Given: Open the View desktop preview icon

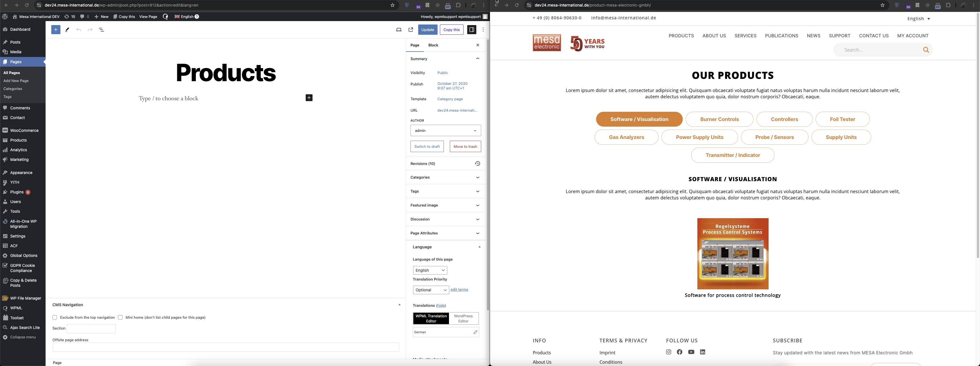Looking at the screenshot, I should point(399,30).
